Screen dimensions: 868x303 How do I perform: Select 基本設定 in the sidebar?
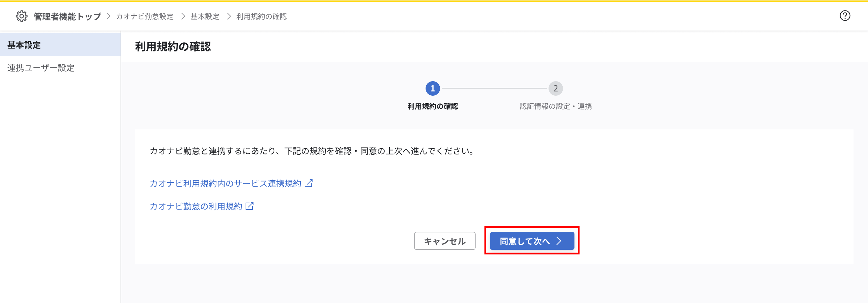coord(24,45)
